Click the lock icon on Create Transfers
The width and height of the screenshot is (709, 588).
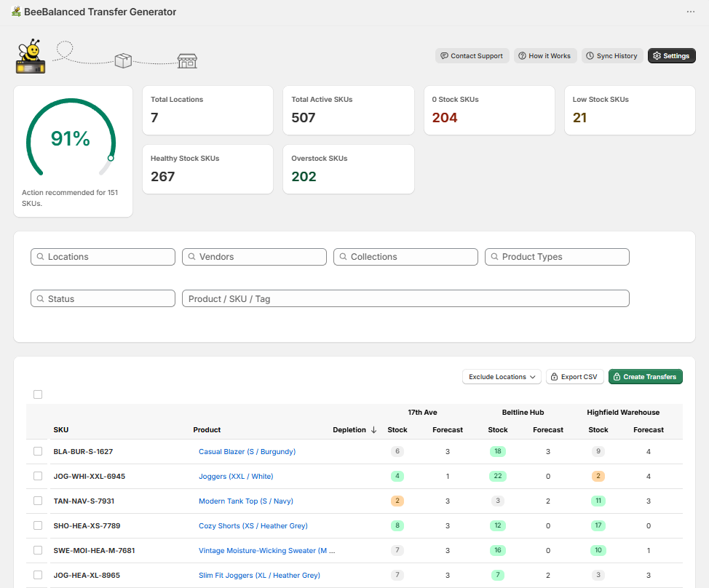617,376
